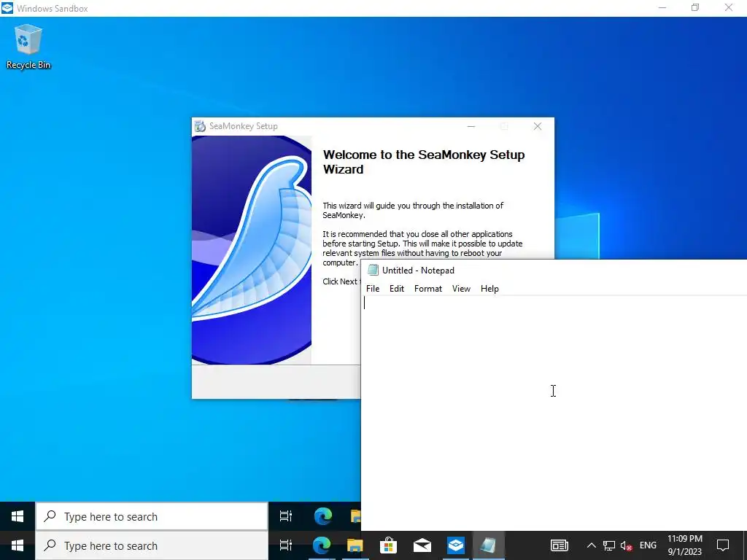Close the SeaMonkey Setup wizard
747x560 pixels.
(538, 126)
